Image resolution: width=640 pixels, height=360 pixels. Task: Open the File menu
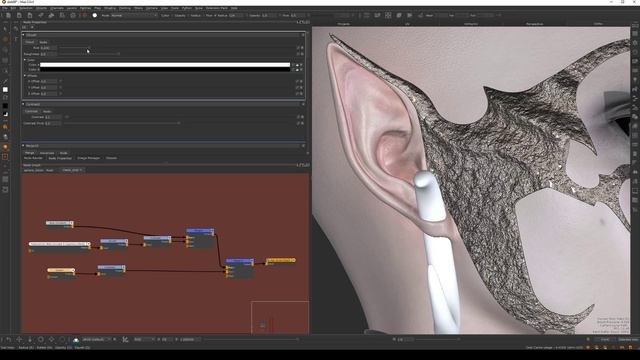point(4,8)
